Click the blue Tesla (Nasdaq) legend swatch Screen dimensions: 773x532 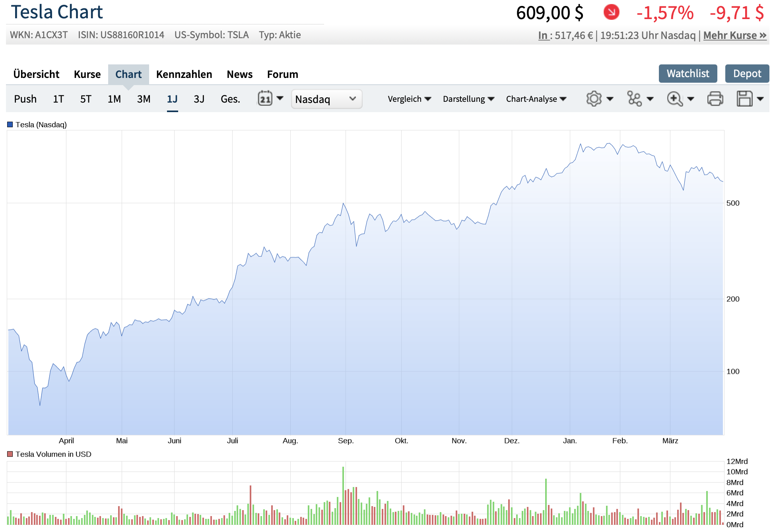click(x=10, y=124)
